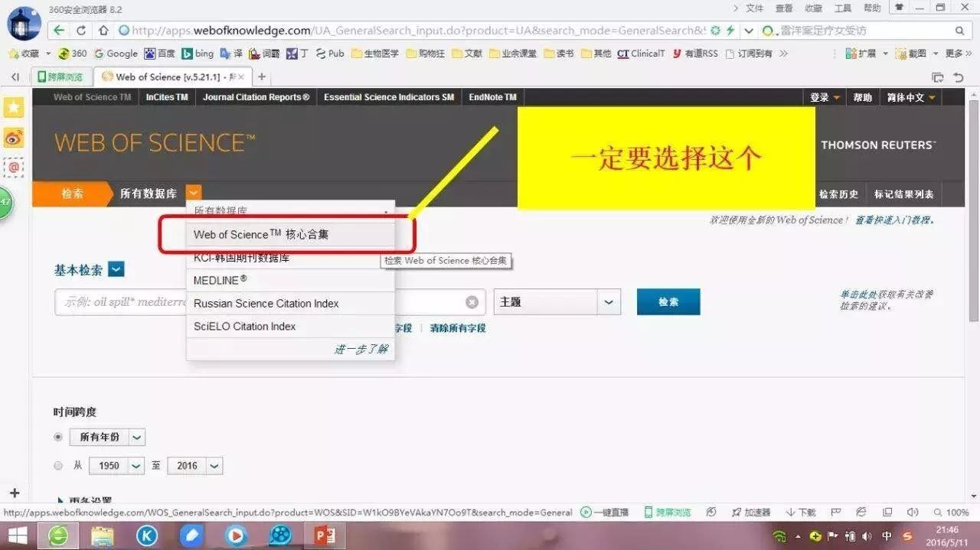Image resolution: width=980 pixels, height=550 pixels.
Task: Click 帮助 help in dark top bar
Action: [863, 97]
